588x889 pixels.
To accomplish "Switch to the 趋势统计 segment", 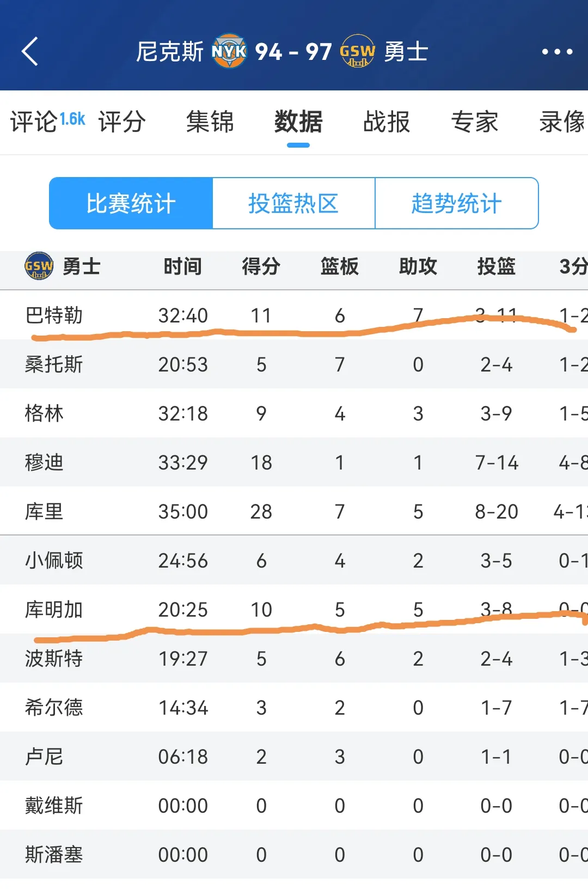I will coord(456,203).
